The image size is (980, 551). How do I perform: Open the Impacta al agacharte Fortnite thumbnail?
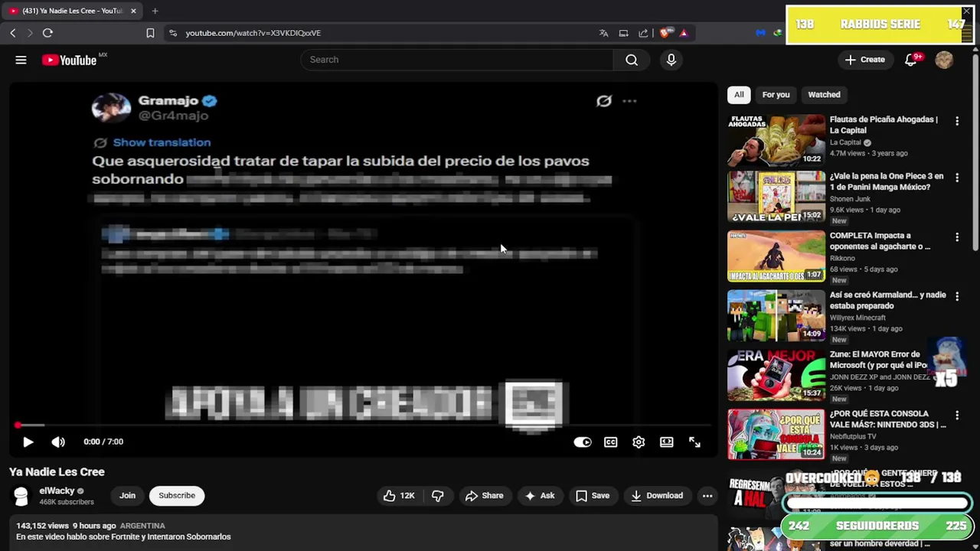(x=776, y=256)
